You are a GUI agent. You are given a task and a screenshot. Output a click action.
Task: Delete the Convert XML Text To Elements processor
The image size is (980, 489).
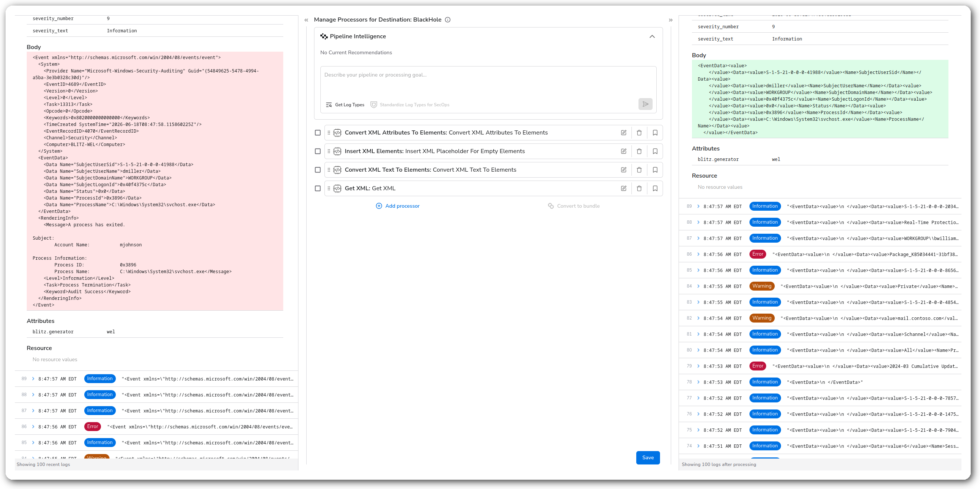click(639, 170)
